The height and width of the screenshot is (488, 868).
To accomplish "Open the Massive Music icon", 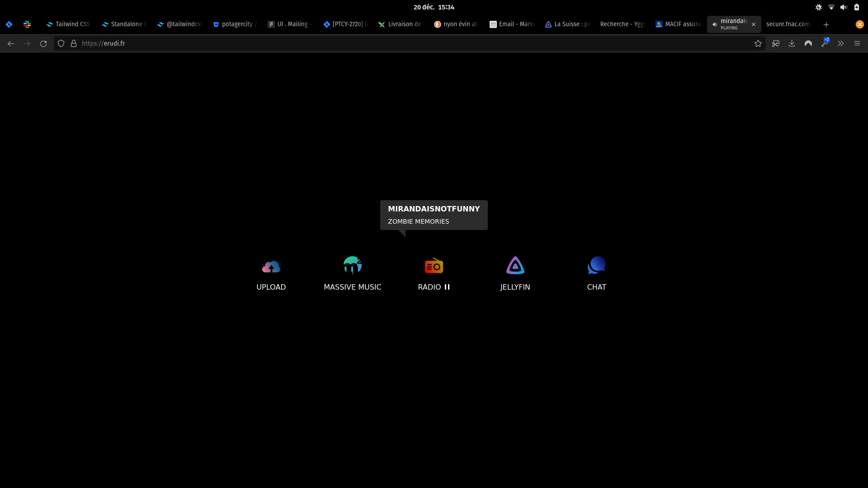I will tap(352, 265).
